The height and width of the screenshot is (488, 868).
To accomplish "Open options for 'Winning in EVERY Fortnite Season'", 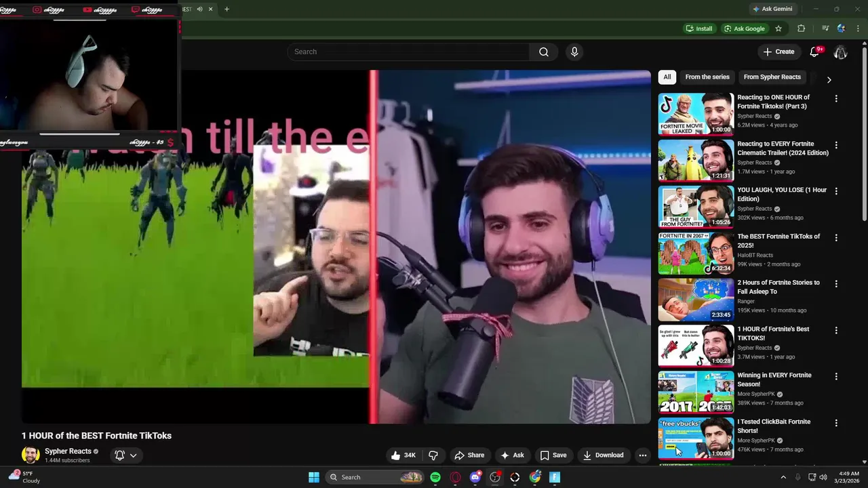I will coord(836,377).
